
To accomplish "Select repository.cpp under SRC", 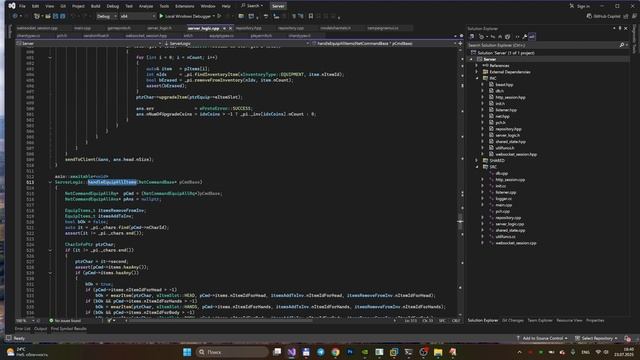I will [x=508, y=218].
